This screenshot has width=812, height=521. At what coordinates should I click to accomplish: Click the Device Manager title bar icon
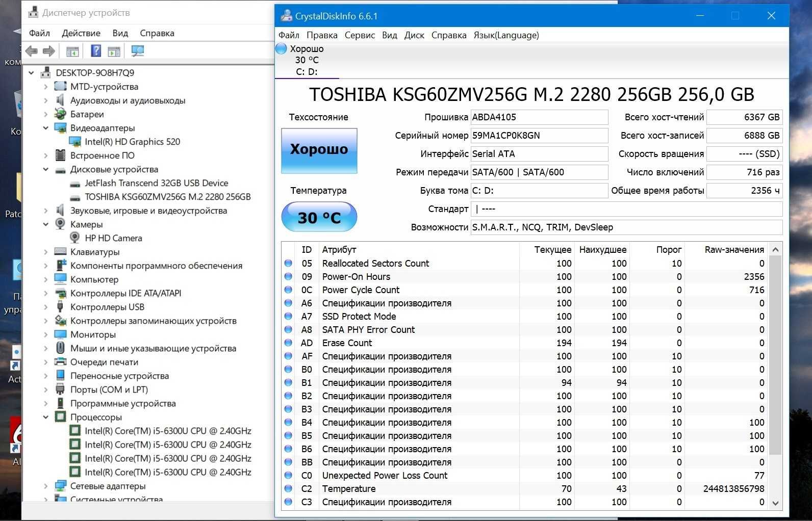click(33, 12)
